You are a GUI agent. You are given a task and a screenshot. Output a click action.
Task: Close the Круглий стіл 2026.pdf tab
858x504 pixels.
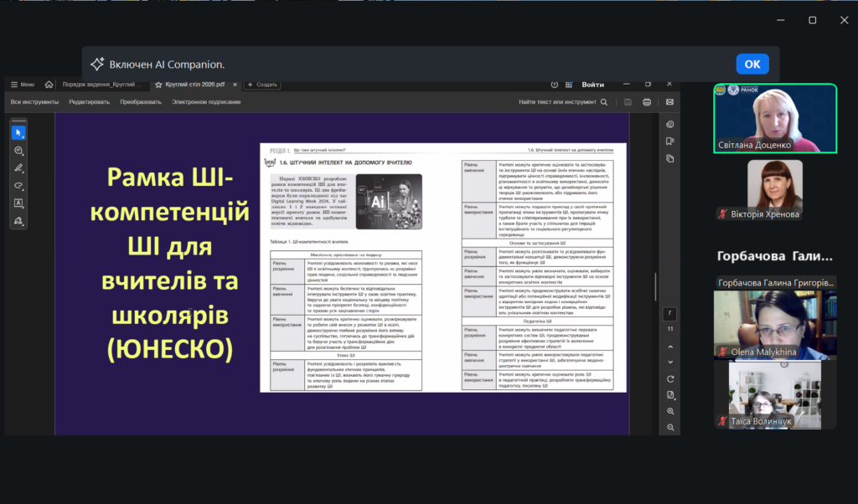coord(235,85)
